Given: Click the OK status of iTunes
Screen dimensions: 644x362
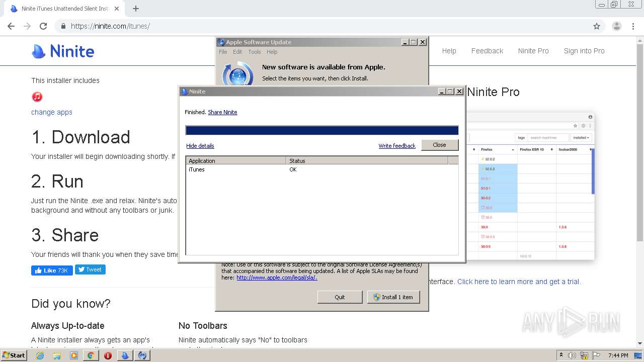Looking at the screenshot, I should click(x=293, y=169).
